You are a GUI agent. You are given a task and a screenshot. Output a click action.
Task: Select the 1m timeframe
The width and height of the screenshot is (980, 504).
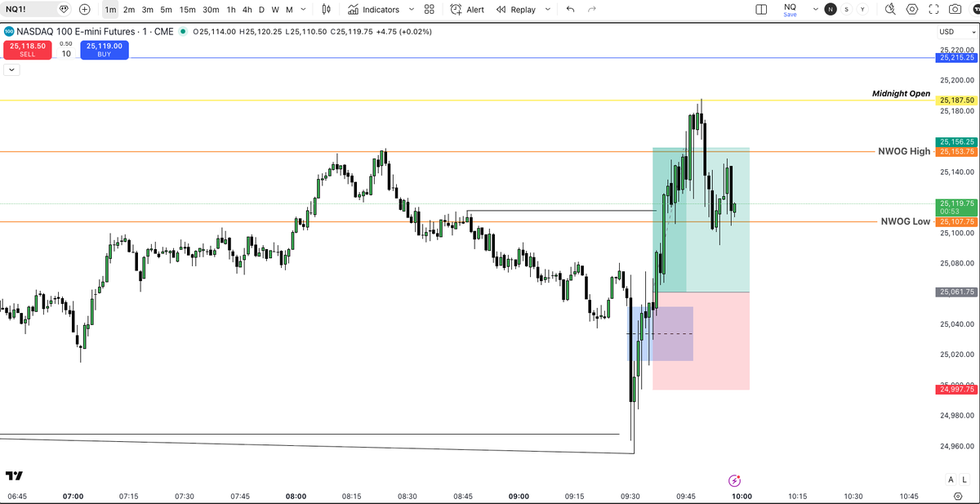(x=110, y=10)
